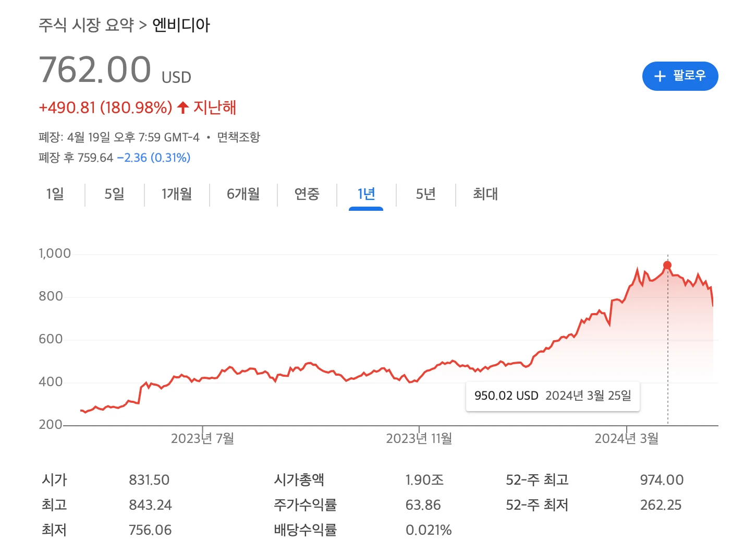Viewport: 756px width, 551px height.
Task: Show the 최대 maximum range tab
Action: 485,194
